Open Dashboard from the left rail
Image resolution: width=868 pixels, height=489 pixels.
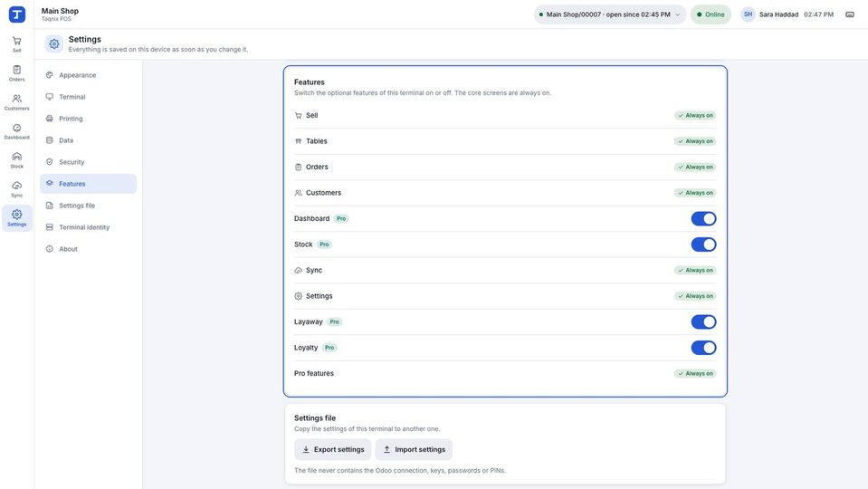point(17,131)
